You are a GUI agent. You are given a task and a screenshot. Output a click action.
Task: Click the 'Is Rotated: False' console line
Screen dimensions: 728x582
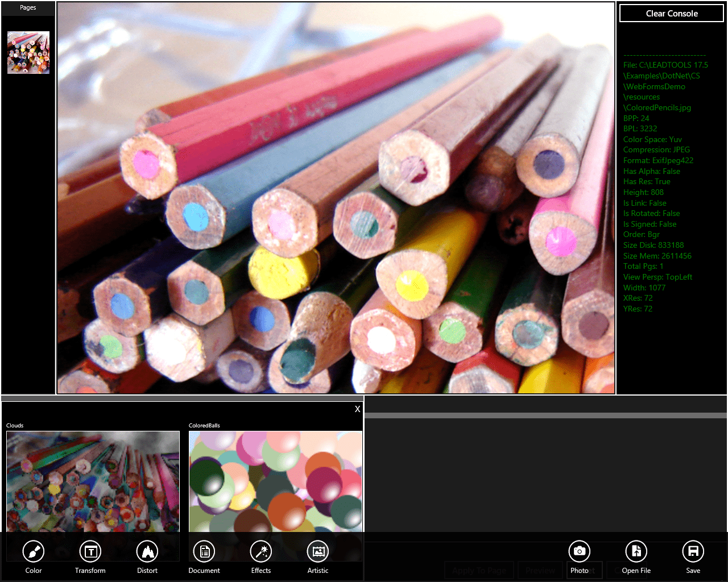tap(652, 213)
